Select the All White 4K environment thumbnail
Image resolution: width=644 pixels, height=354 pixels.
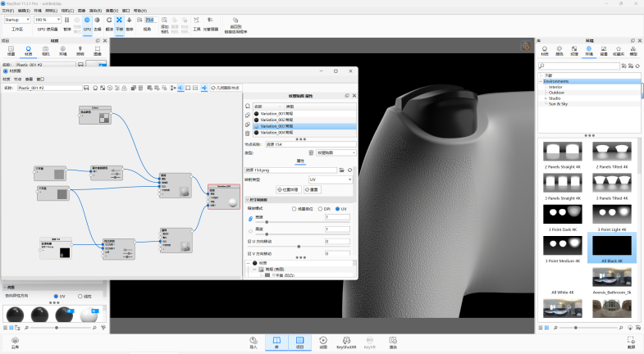click(x=563, y=279)
